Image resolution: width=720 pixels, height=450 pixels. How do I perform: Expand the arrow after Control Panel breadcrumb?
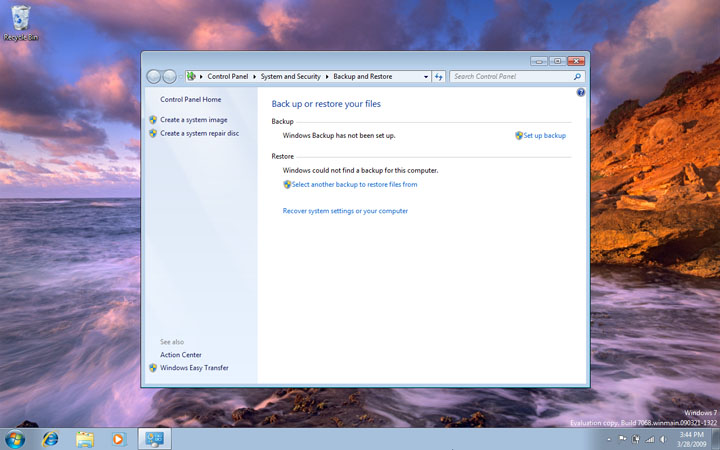coord(255,76)
